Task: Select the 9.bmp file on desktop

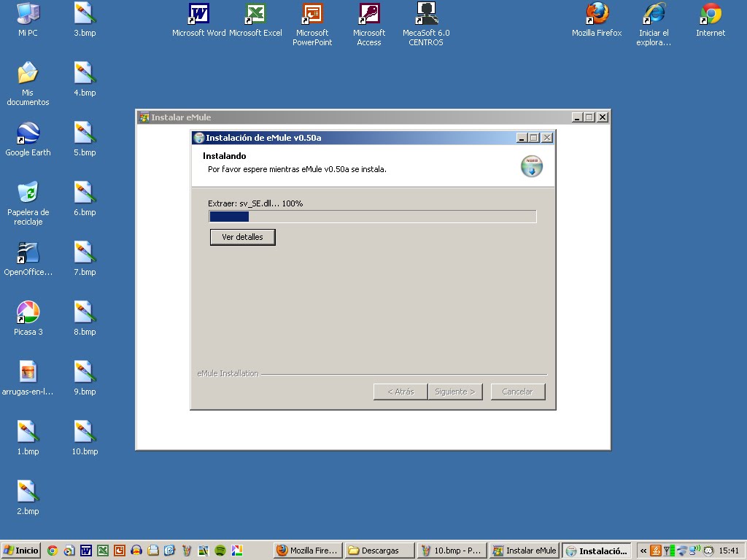Action: [85, 378]
